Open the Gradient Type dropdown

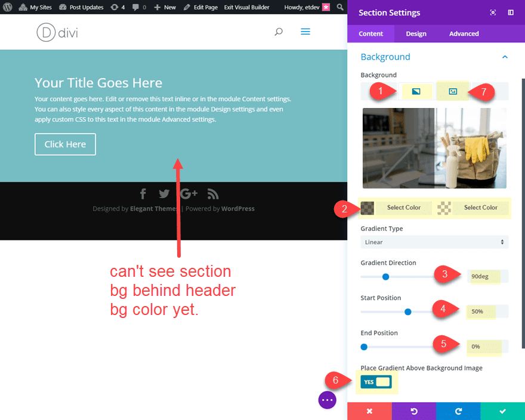434,242
